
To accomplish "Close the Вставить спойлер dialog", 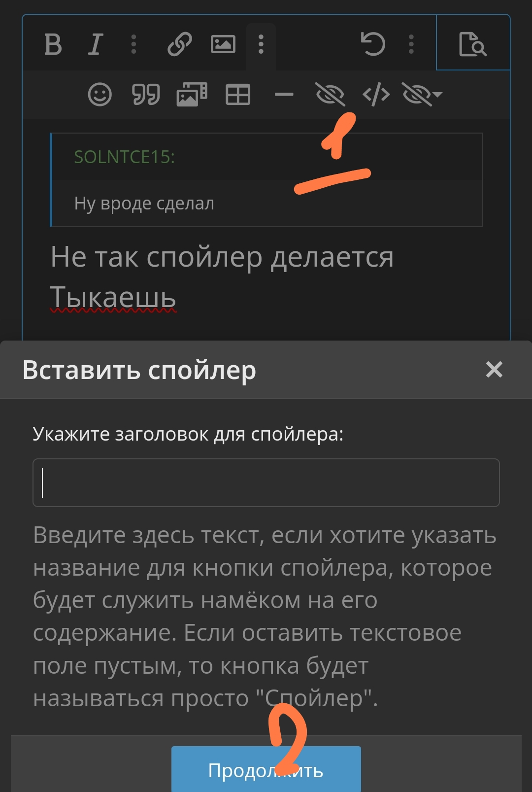I will click(494, 369).
